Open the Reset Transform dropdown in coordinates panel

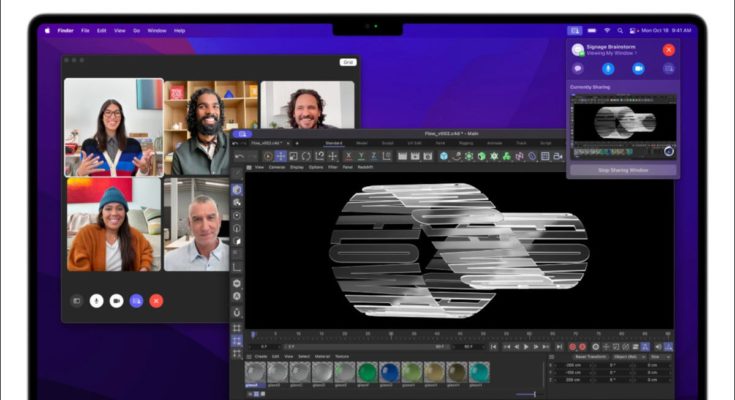coord(594,356)
